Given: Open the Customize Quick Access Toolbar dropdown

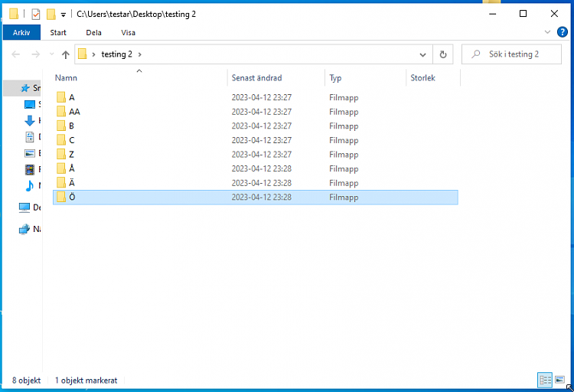Looking at the screenshot, I should 64,15.
